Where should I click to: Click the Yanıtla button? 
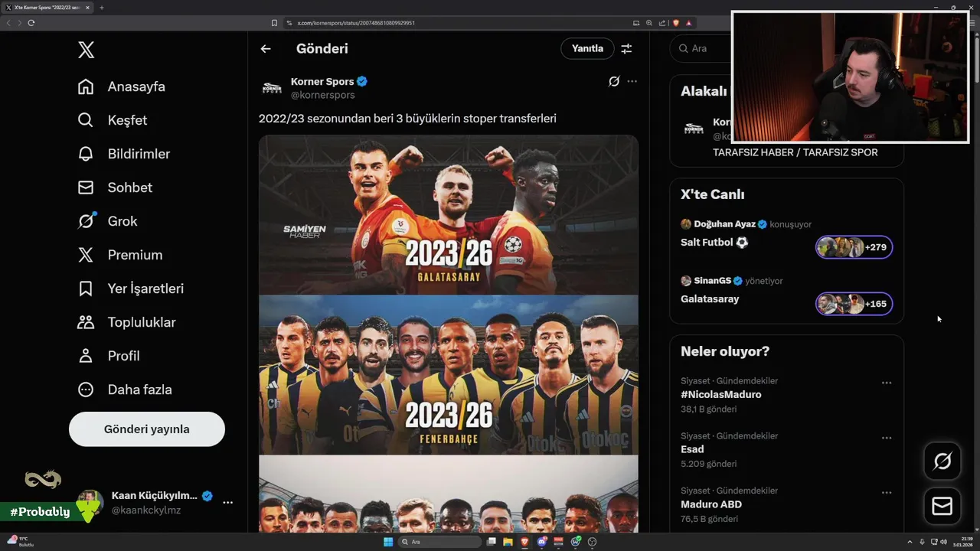[x=587, y=48]
